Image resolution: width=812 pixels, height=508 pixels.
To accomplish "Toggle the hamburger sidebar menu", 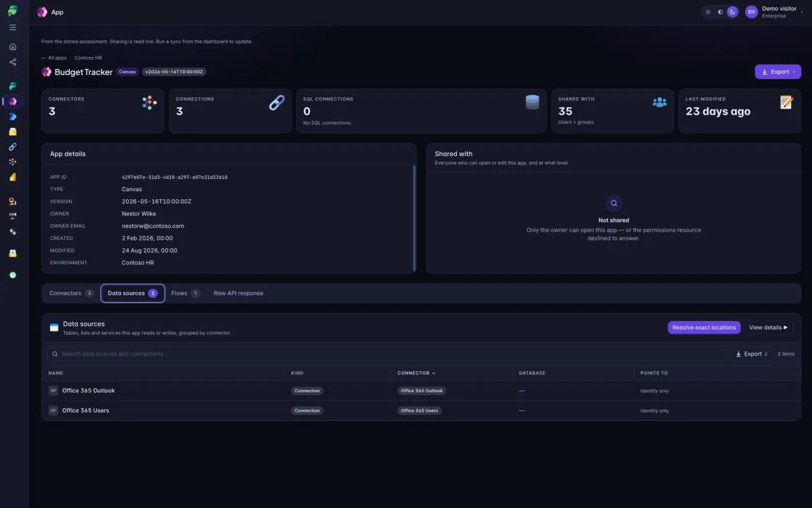I will (13, 28).
